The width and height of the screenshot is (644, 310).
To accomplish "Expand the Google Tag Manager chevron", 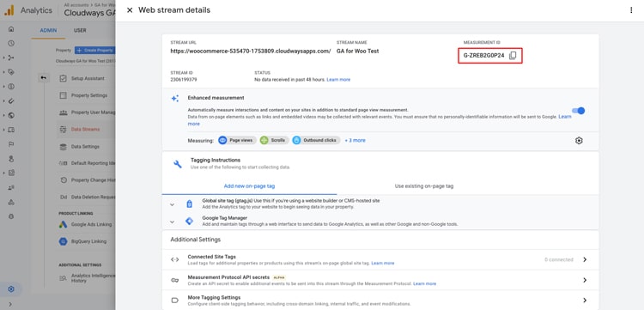I will tap(172, 222).
